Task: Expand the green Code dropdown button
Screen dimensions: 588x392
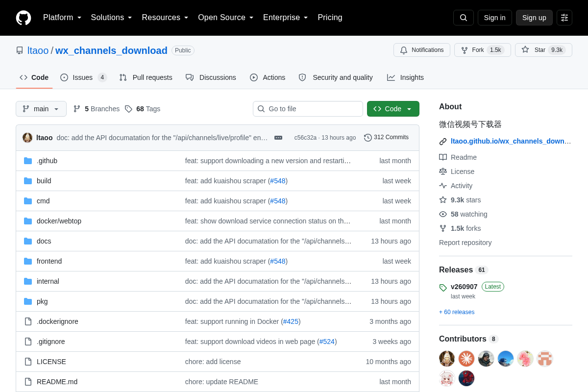Action: coord(393,109)
